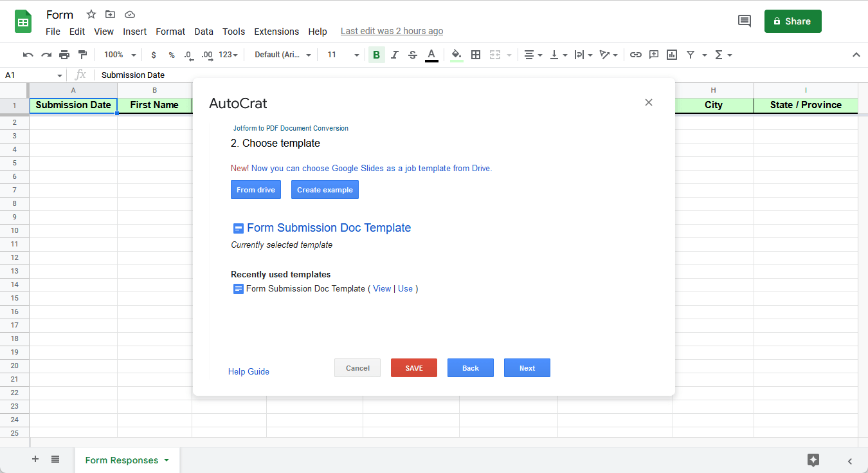
Task: Toggle Italic formatting
Action: point(395,55)
